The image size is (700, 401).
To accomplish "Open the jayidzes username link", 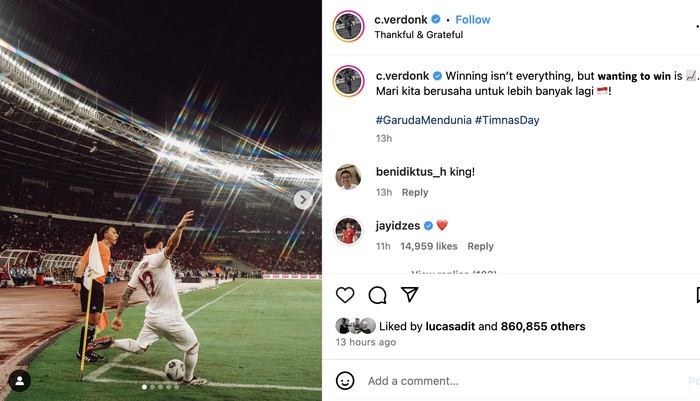I will [398, 225].
